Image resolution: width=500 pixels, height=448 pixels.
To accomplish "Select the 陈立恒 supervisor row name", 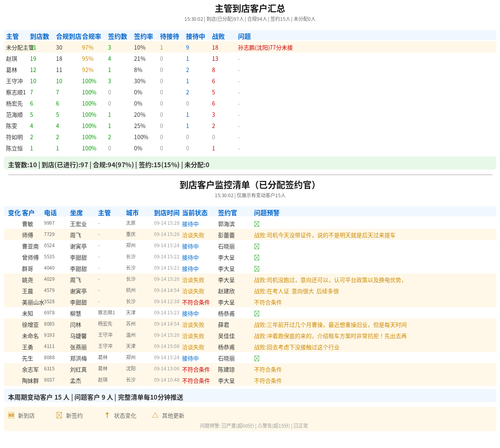I will pos(14,149).
